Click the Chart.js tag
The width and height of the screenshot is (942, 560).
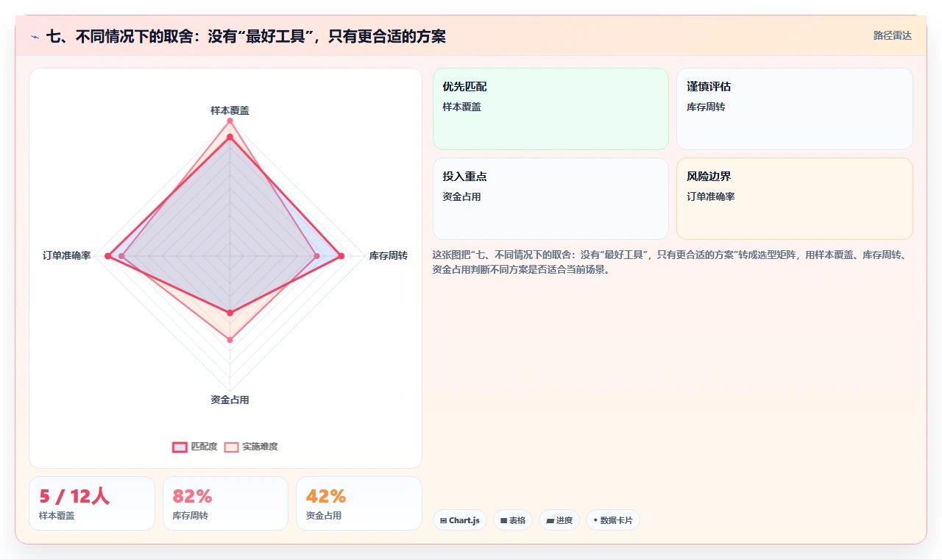coord(460,520)
